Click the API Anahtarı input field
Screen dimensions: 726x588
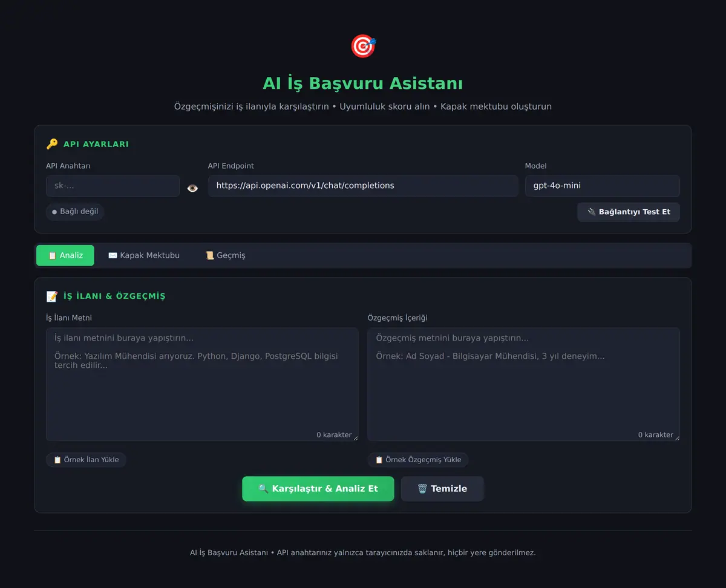tap(113, 186)
